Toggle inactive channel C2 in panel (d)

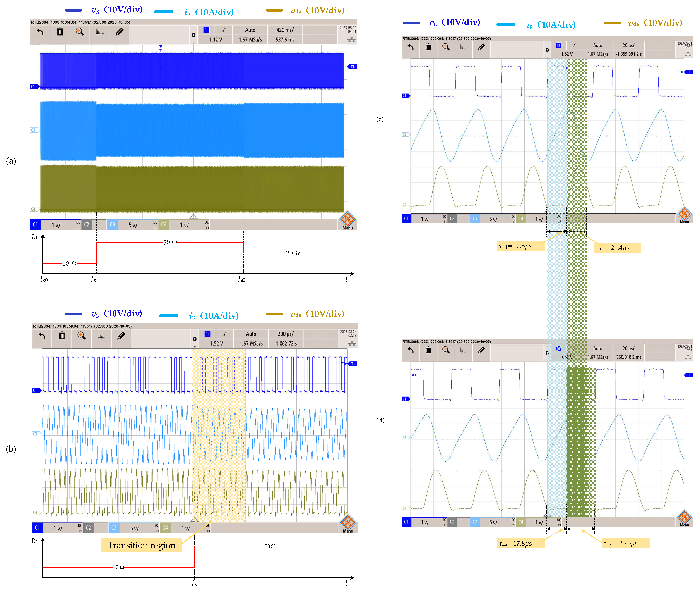click(452, 522)
